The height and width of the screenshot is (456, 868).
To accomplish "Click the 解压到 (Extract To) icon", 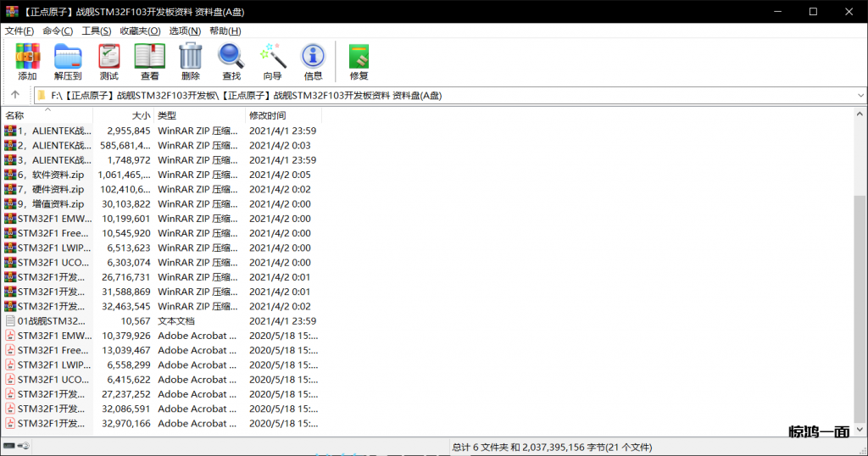I will coord(68,61).
